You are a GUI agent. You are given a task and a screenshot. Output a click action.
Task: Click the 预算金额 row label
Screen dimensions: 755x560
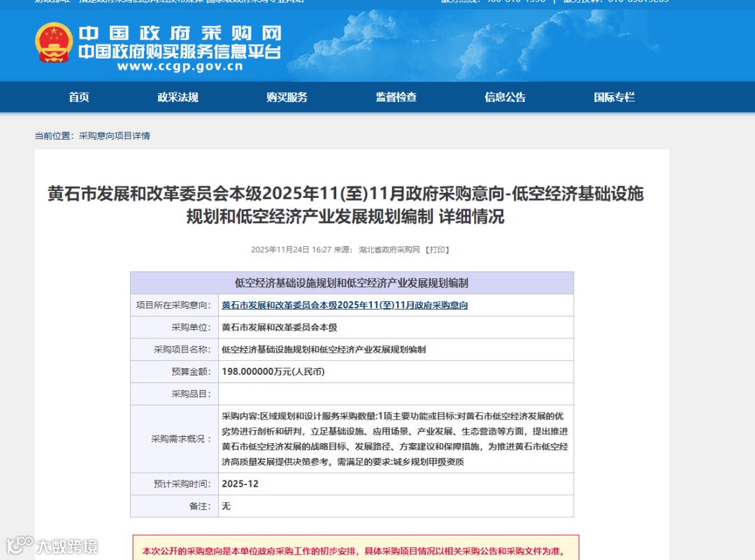[x=191, y=372]
